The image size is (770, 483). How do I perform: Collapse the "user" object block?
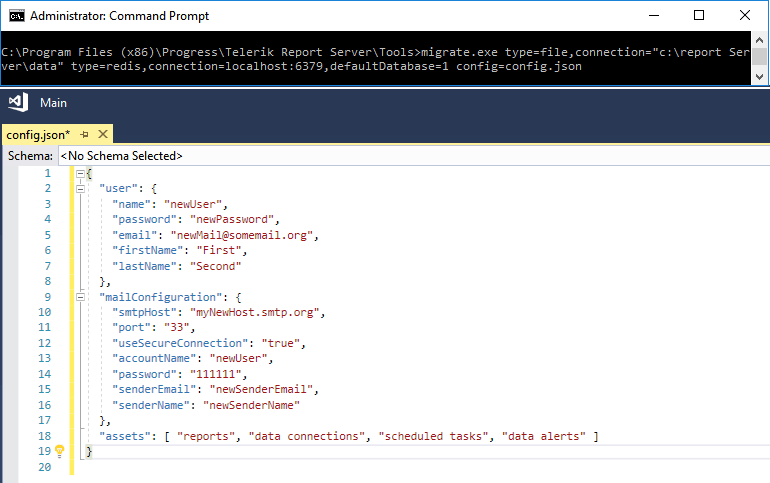[81, 188]
